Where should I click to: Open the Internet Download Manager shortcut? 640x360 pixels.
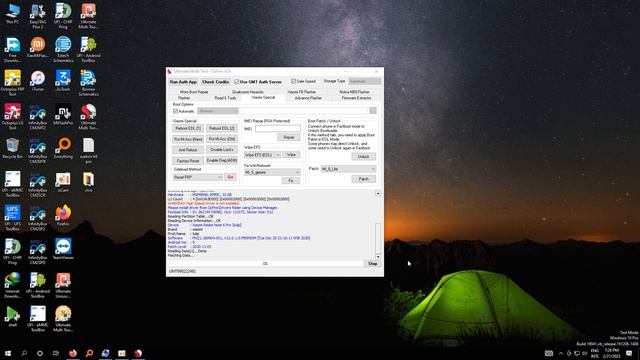pyautogui.click(x=12, y=285)
